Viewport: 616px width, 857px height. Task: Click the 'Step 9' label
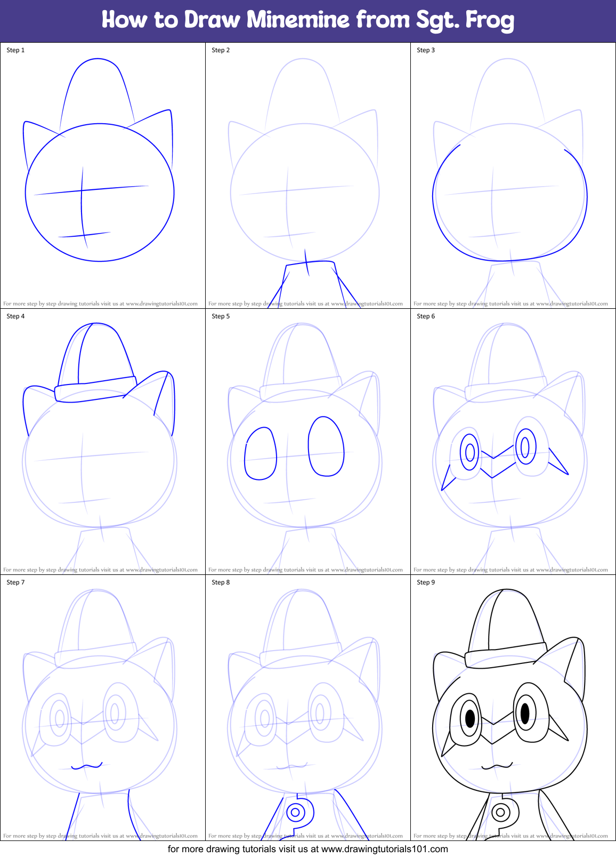[426, 582]
